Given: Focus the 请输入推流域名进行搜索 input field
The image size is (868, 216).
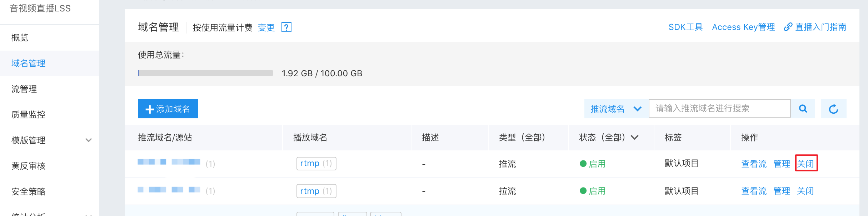Looking at the screenshot, I should coord(720,109).
